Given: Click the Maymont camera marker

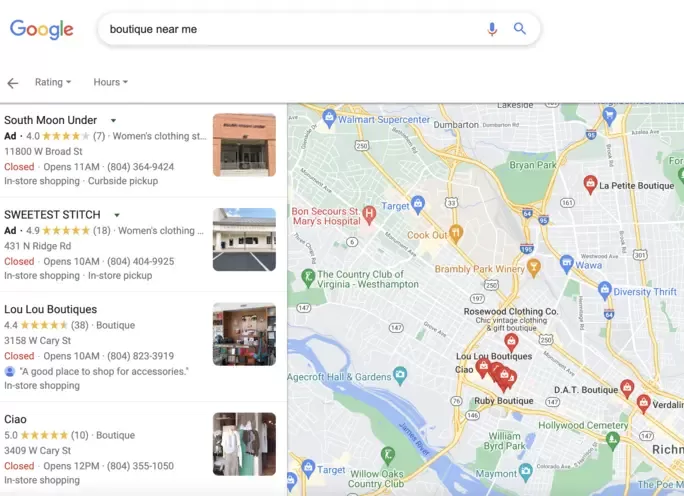Looking at the screenshot, I should [525, 473].
